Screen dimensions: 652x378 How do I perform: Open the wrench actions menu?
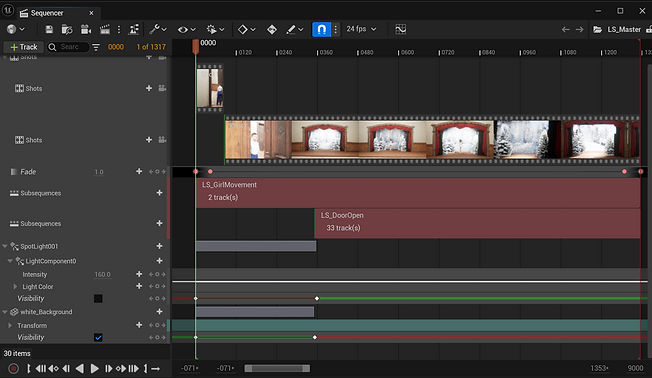pyautogui.click(x=158, y=29)
